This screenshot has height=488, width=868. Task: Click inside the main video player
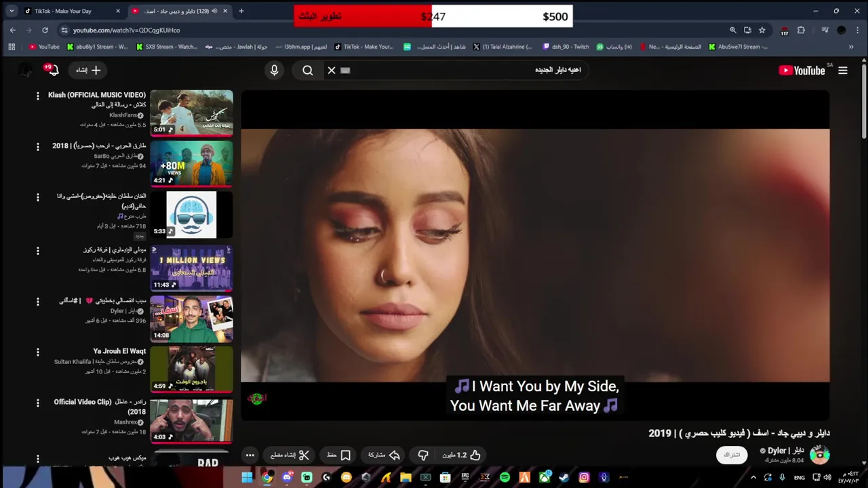click(x=535, y=255)
